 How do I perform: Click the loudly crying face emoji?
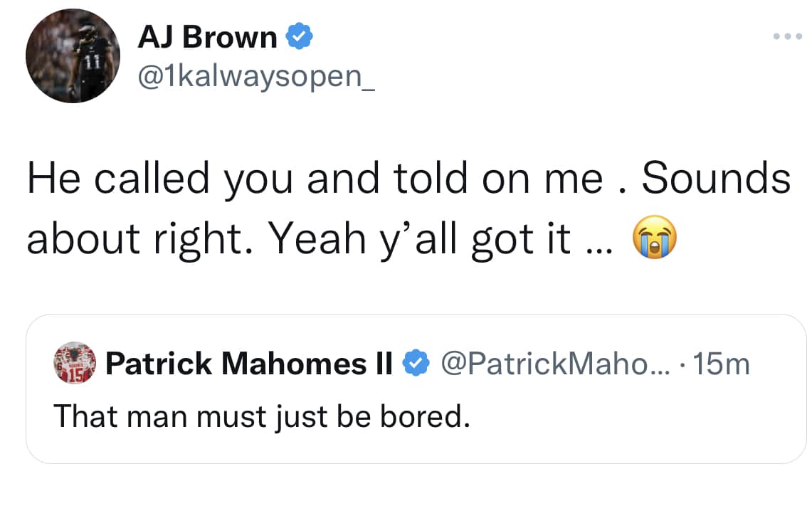coord(655,240)
